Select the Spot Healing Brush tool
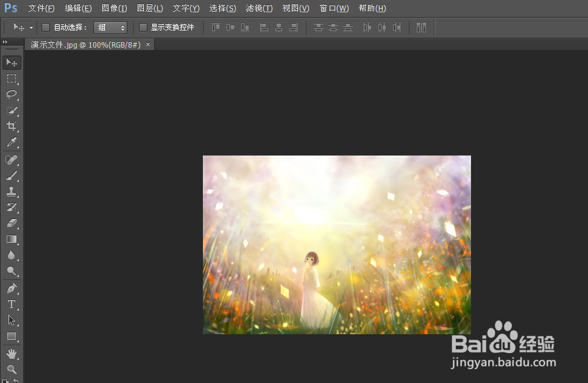The image size is (588, 383). click(x=12, y=160)
